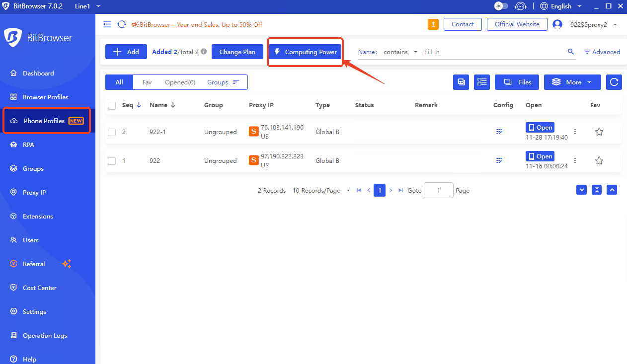Tick the select-all header checkbox
The width and height of the screenshot is (627, 364).
[x=112, y=105]
